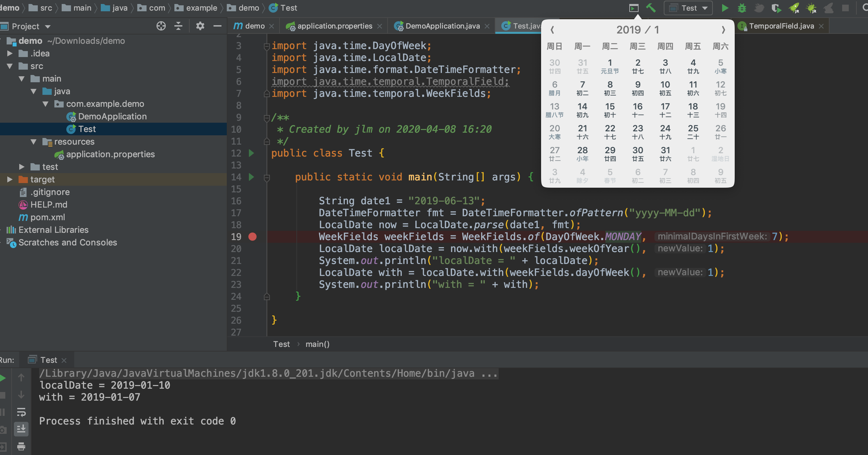Expand the target folder in Project tree
868x455 pixels.
[x=10, y=179]
